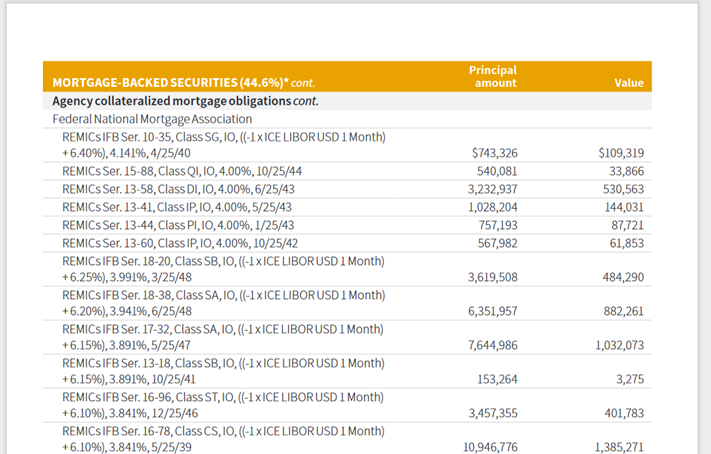Click Federal National Mortgage Association row
Viewport: 711px width, 454px height.
point(152,119)
